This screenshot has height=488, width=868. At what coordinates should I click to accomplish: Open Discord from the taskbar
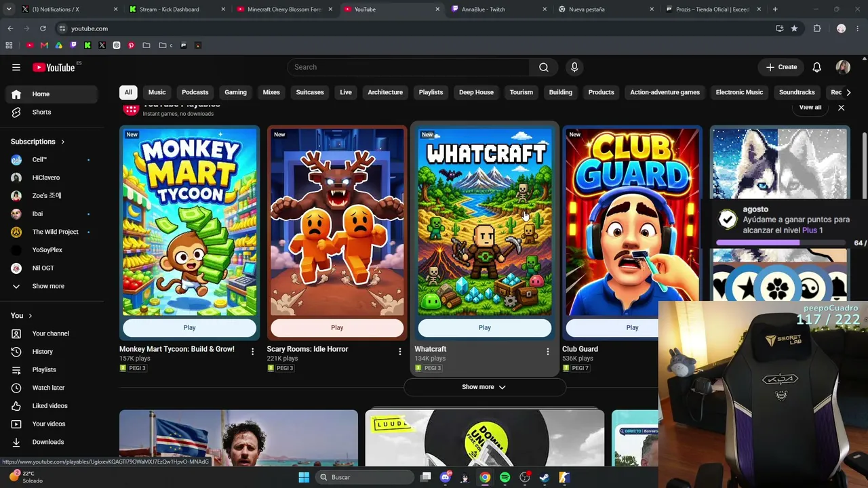tap(446, 477)
